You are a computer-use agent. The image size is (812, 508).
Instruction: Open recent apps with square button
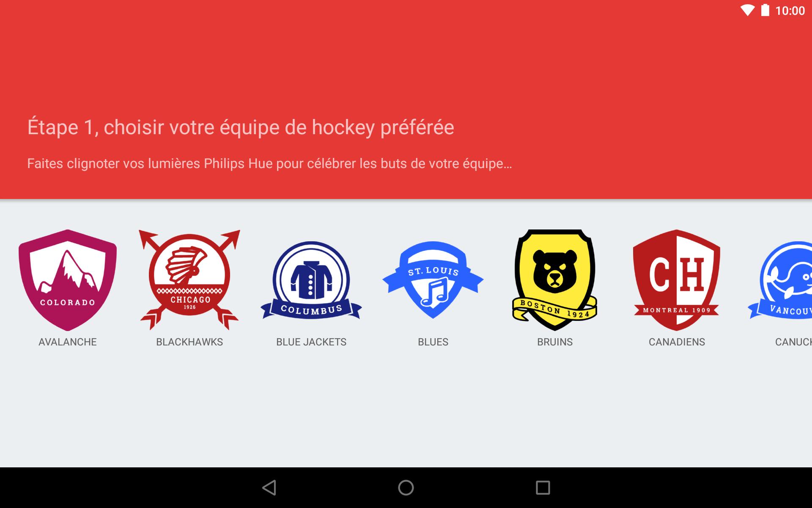tap(543, 488)
